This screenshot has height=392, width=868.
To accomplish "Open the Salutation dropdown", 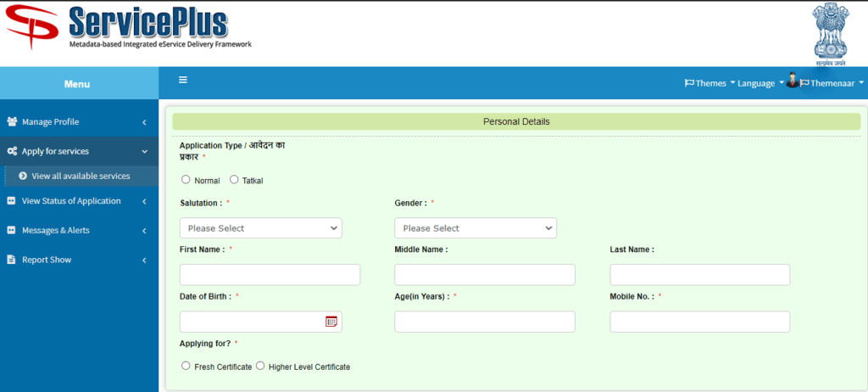I will pos(260,228).
